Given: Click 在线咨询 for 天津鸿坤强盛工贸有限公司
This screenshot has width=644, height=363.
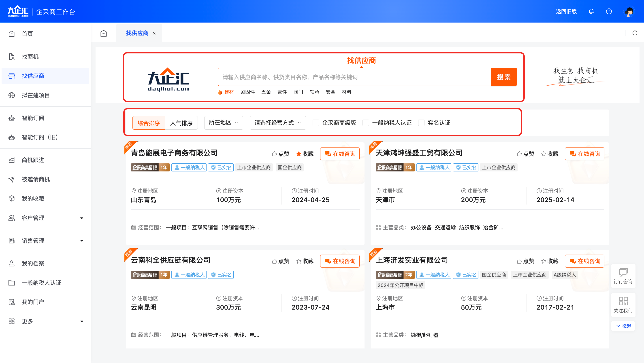Looking at the screenshot, I should pyautogui.click(x=584, y=154).
